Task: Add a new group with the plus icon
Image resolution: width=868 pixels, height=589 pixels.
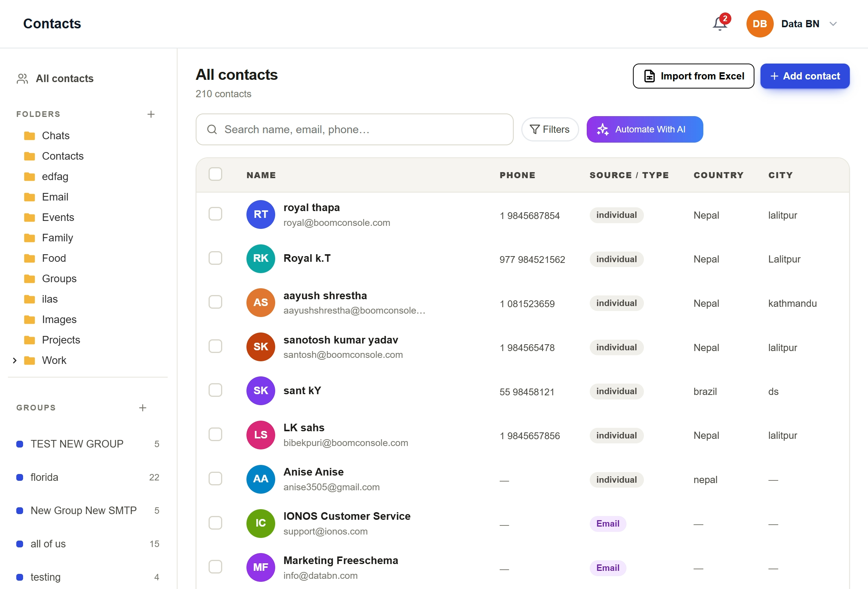Action: (143, 408)
